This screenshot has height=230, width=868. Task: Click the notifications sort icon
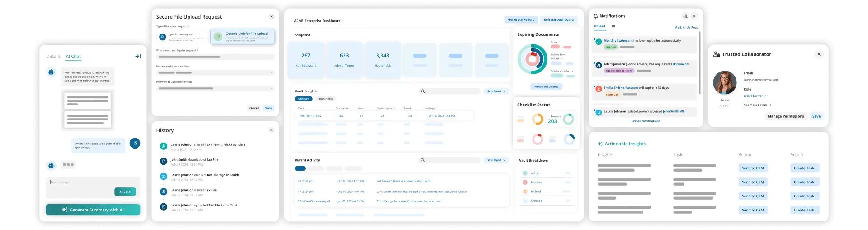click(685, 16)
